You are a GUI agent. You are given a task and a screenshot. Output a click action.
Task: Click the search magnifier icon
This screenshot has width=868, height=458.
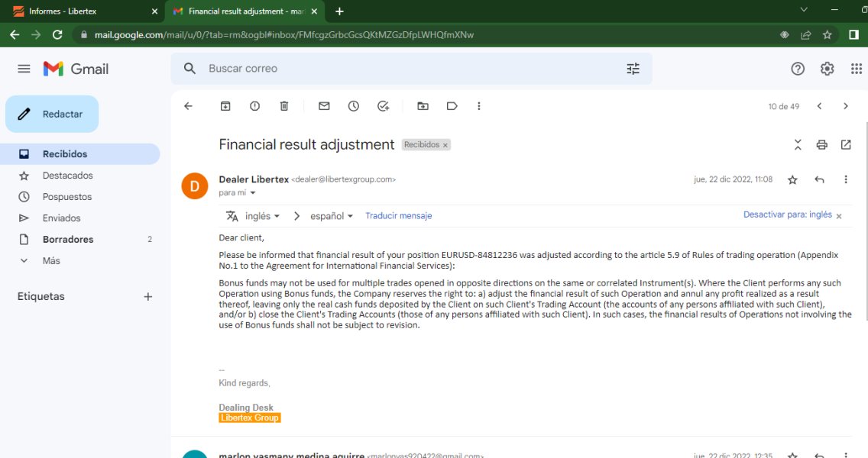189,69
